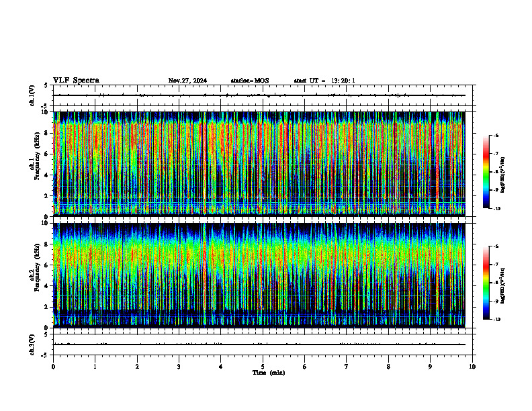Viewport: 532px width, 411px height.
Task: Click the "station=MOS" header label
Action: click(250, 81)
